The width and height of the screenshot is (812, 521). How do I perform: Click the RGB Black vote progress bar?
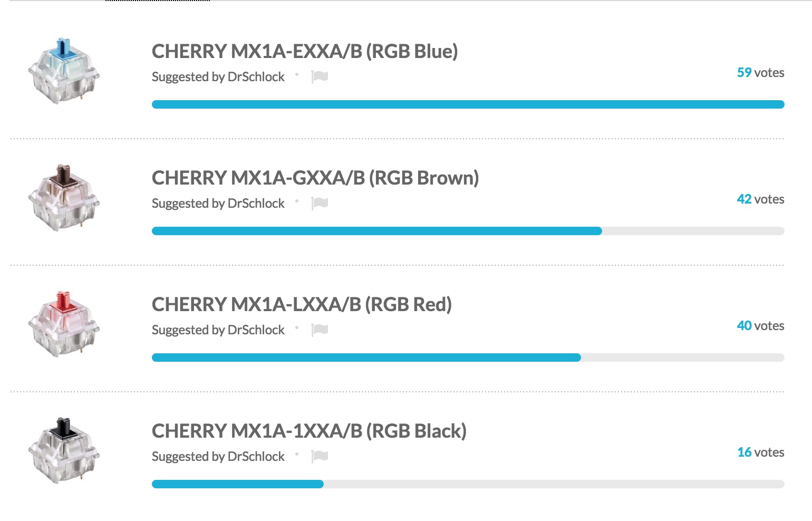point(468,484)
